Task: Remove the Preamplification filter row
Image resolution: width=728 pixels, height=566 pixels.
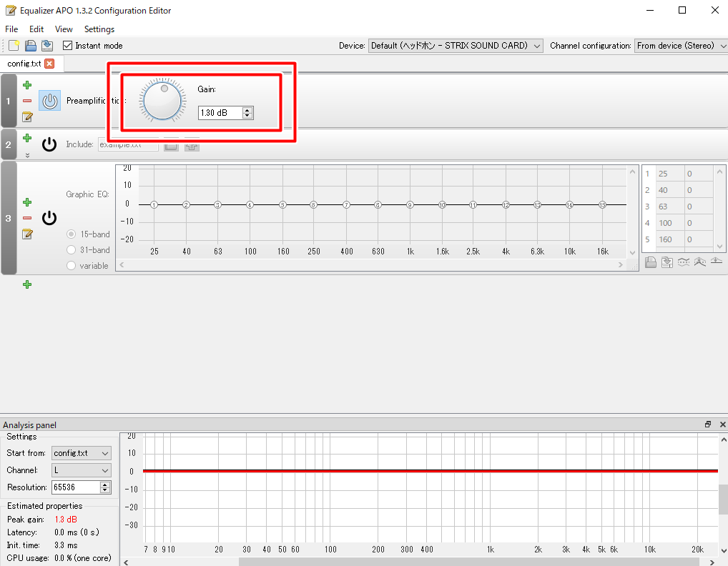Action: [27, 101]
